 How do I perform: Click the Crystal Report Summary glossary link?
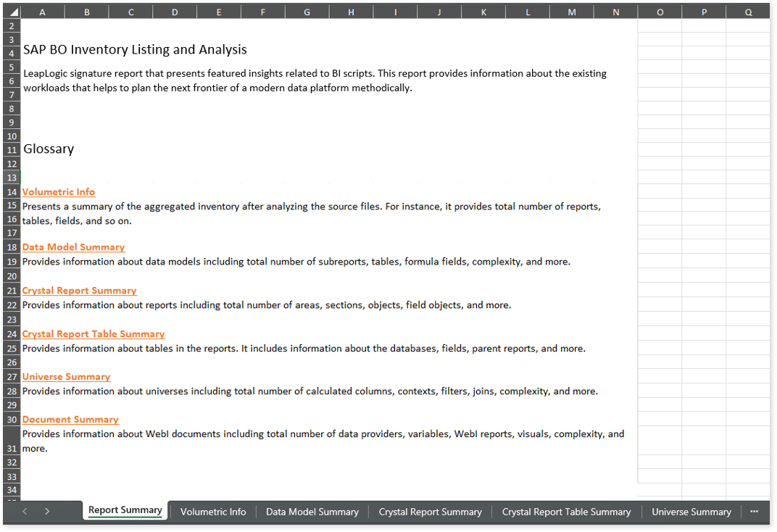tap(79, 291)
